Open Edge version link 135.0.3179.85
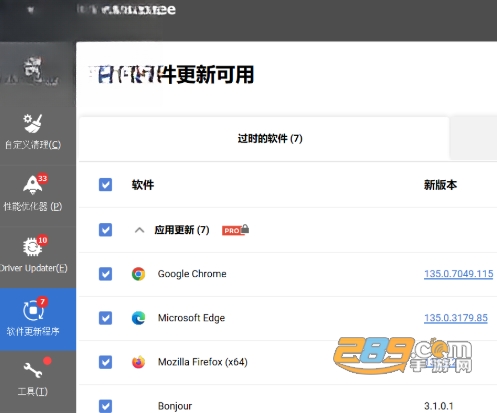Screen dimensions: 497x413 (456, 318)
